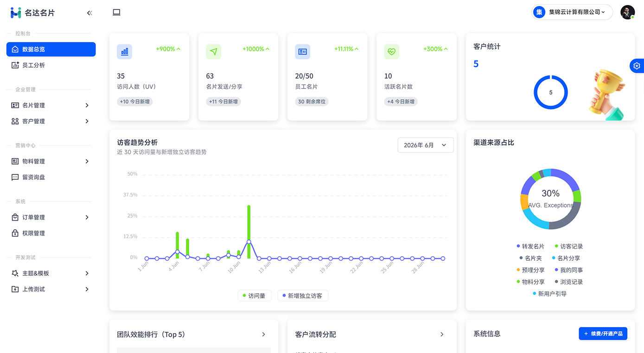The width and height of the screenshot is (644, 353).
Task: Open the 集锦云计算有限公司 company selector
Action: click(x=572, y=13)
